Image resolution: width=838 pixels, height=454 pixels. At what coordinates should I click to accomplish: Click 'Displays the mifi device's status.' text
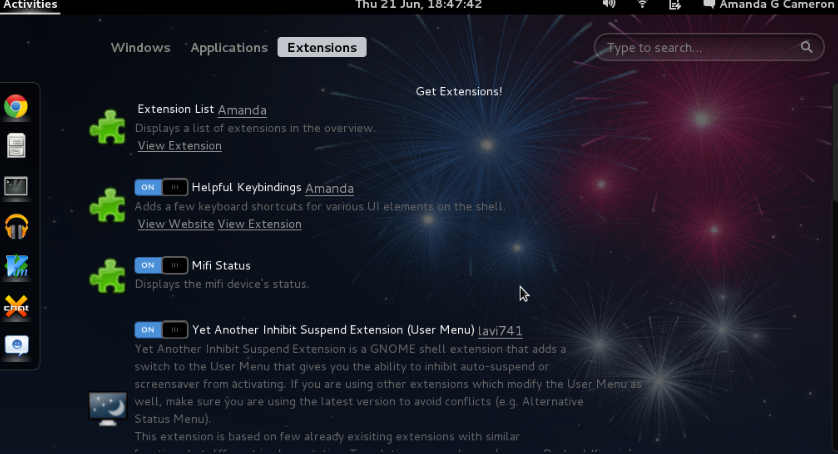pyautogui.click(x=222, y=284)
